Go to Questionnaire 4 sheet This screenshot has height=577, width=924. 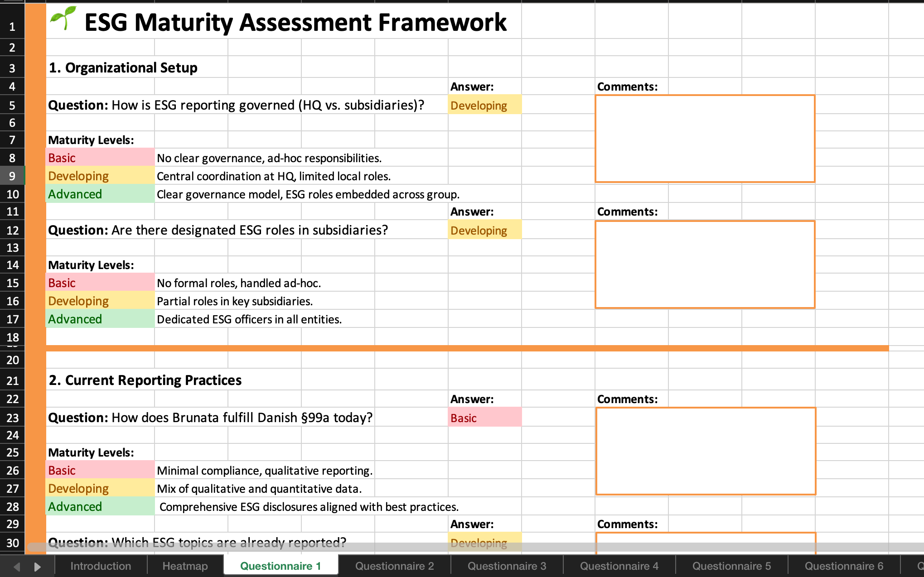tap(619, 566)
